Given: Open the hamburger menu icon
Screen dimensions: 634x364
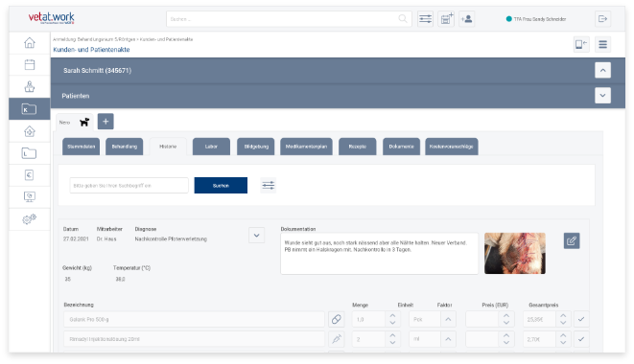Looking at the screenshot, I should click(x=603, y=44).
